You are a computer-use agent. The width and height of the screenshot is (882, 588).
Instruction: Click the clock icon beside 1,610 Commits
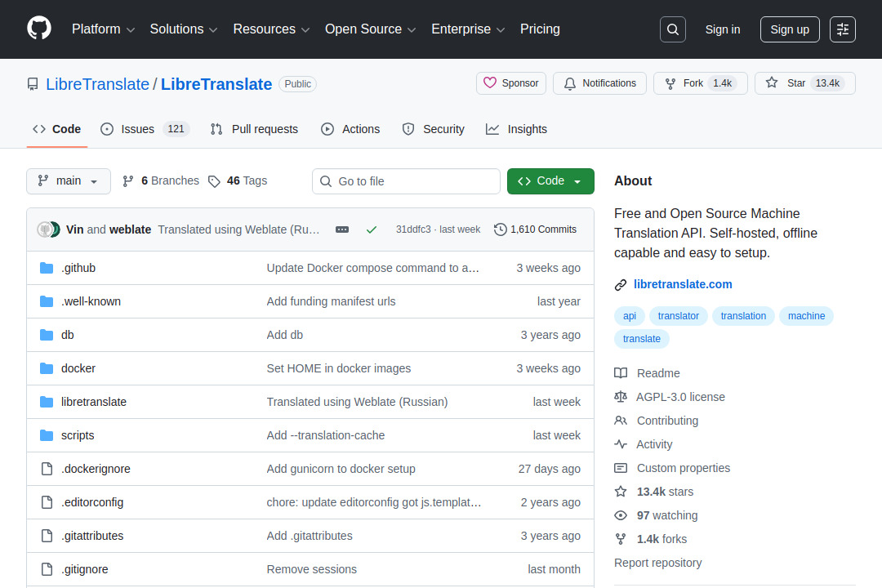tap(500, 229)
